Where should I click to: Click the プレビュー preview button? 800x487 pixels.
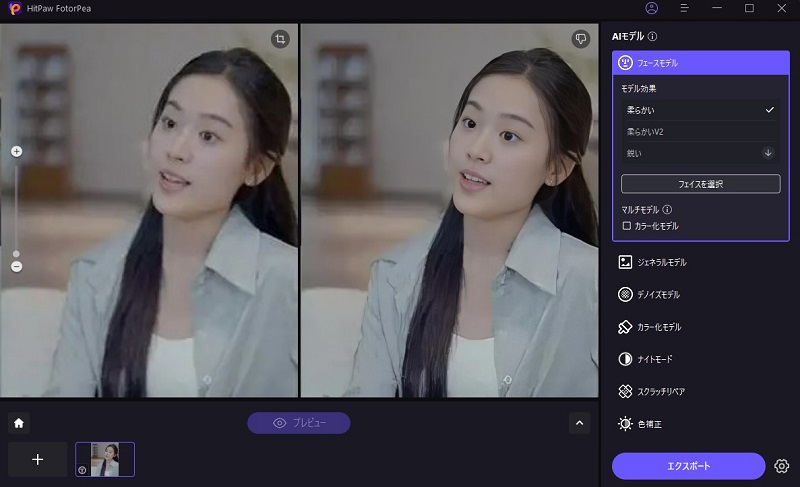[x=298, y=423]
